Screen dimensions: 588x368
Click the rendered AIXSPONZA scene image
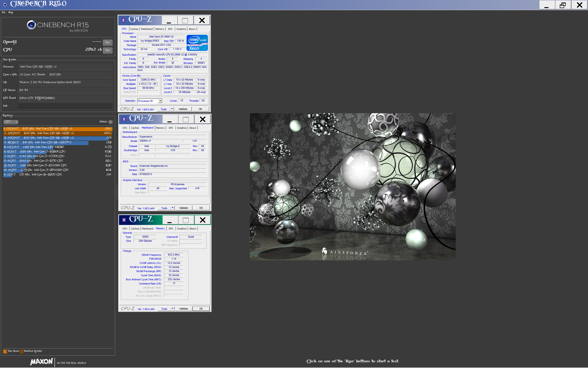tap(353, 187)
